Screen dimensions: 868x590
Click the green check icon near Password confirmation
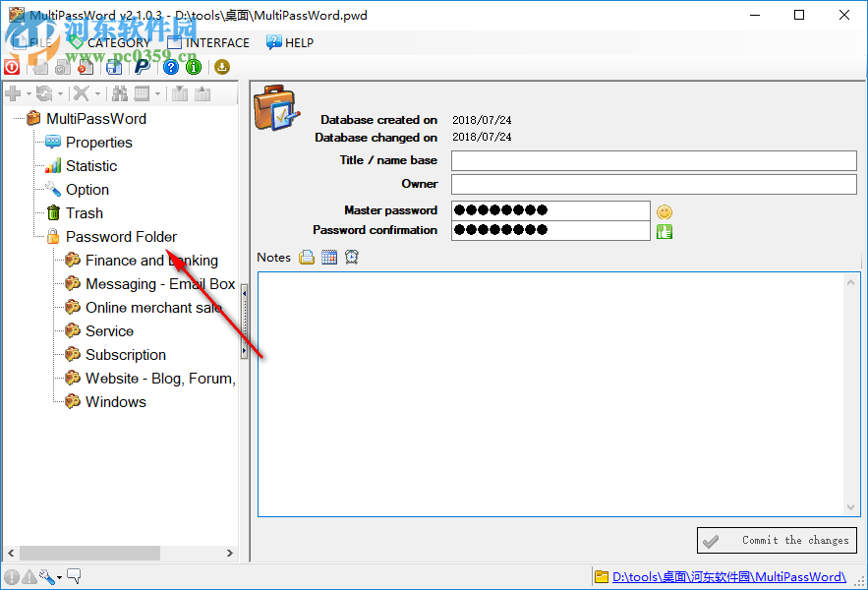(665, 230)
